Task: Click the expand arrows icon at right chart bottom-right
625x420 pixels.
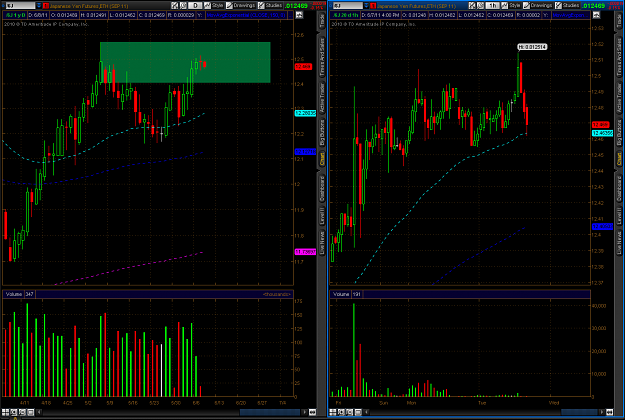Action: (x=610, y=412)
